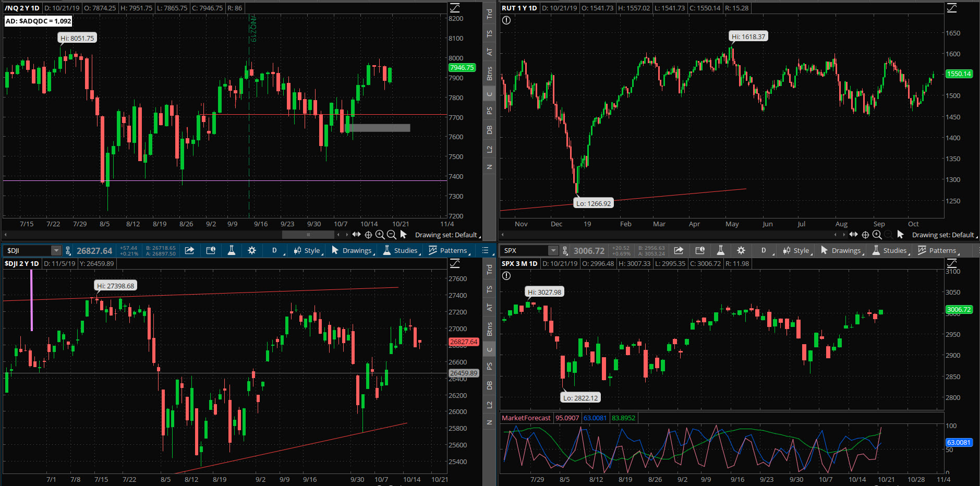
Task: Click the SPX symbol input field
Action: (x=525, y=251)
